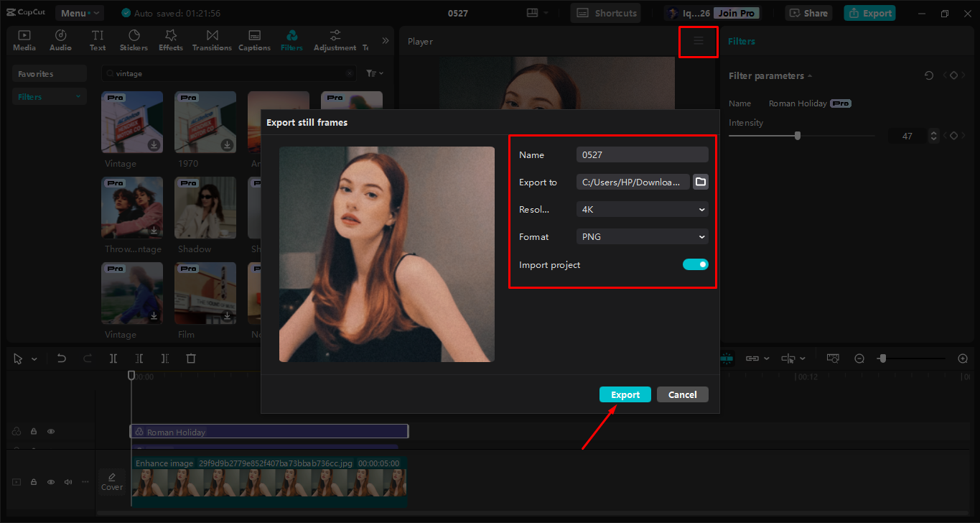Cancel the still frame export

click(682, 394)
